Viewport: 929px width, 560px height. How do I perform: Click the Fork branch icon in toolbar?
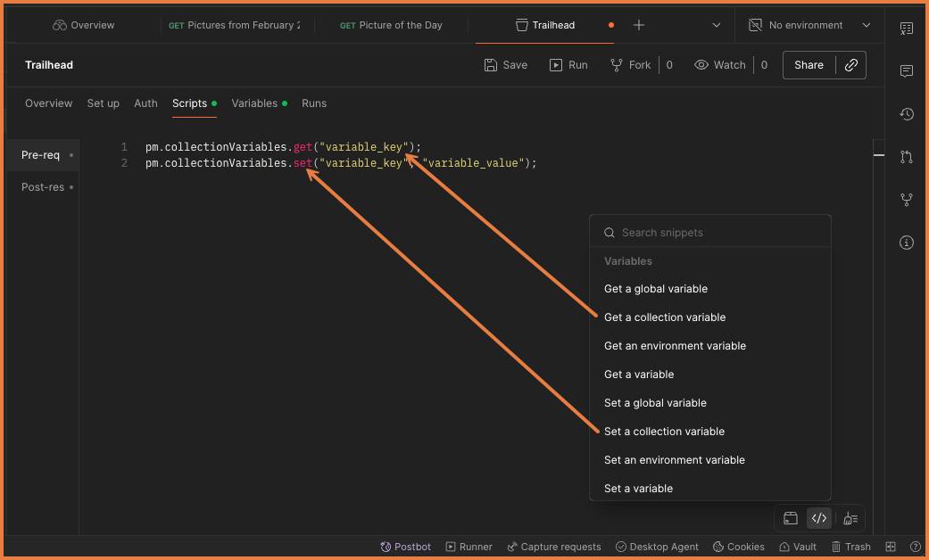(x=616, y=65)
